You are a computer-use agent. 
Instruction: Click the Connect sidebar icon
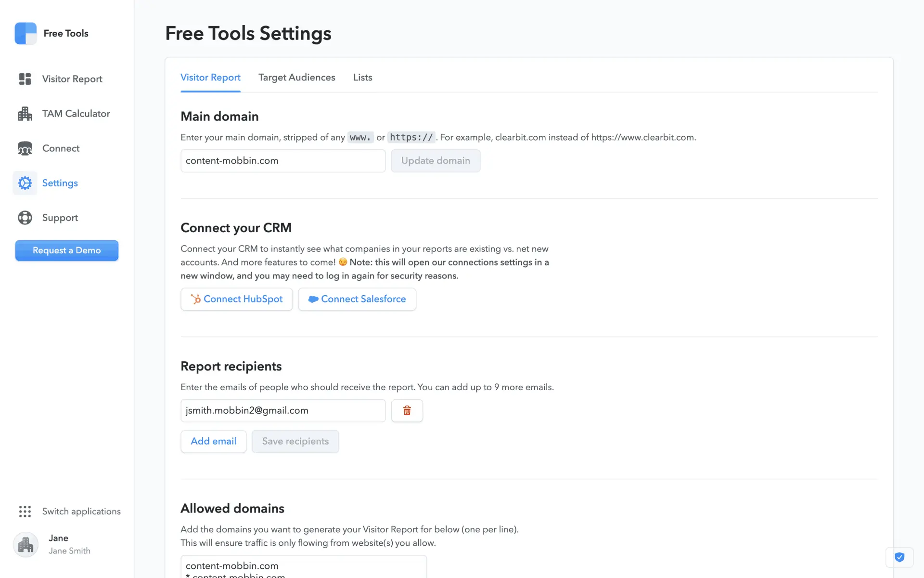[x=25, y=148]
